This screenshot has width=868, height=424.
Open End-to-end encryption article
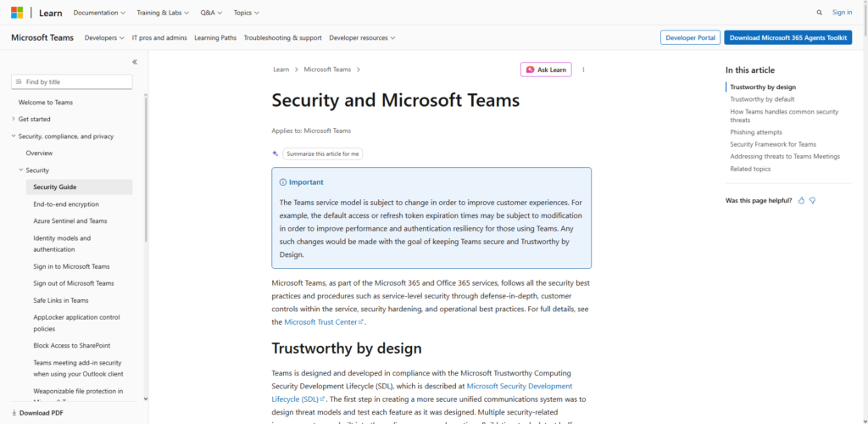pyautogui.click(x=66, y=204)
